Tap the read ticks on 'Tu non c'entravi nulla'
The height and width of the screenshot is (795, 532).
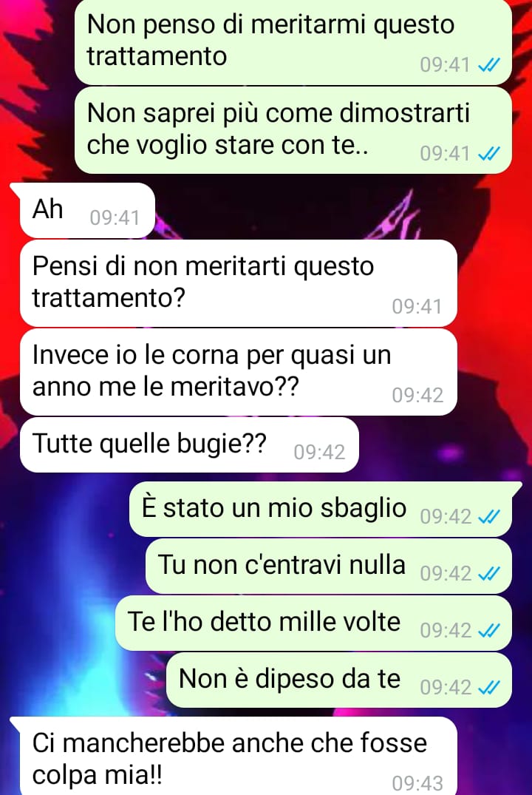489,573
